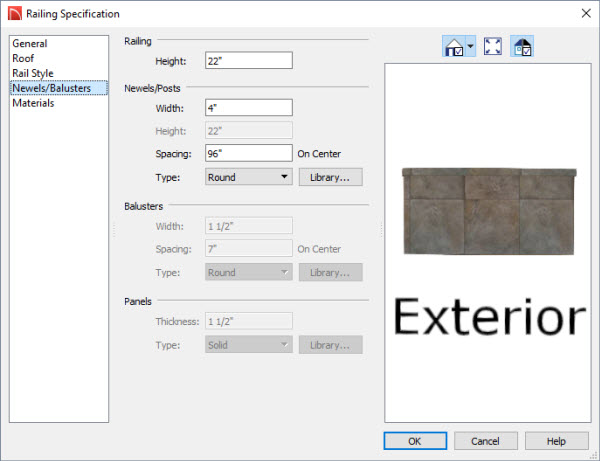Toggle the full camera view house icon
This screenshot has width=600, height=461.
pyautogui.click(x=454, y=47)
